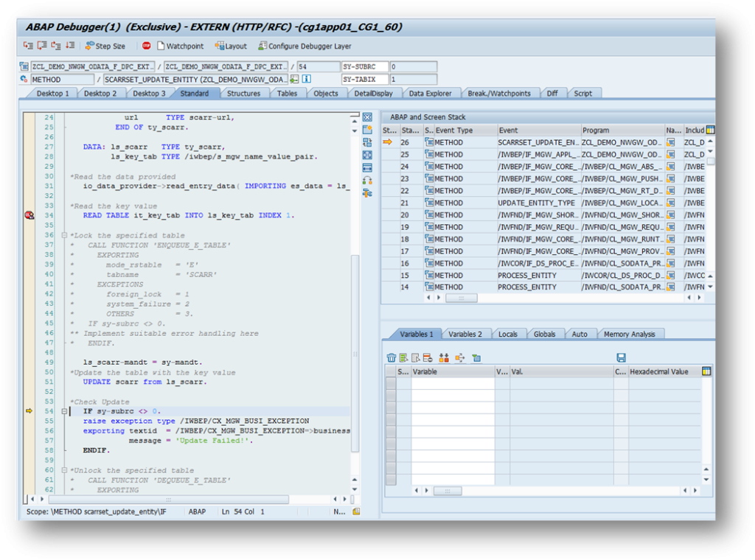
Task: Click the new tool icon beside editor
Action: click(x=367, y=130)
